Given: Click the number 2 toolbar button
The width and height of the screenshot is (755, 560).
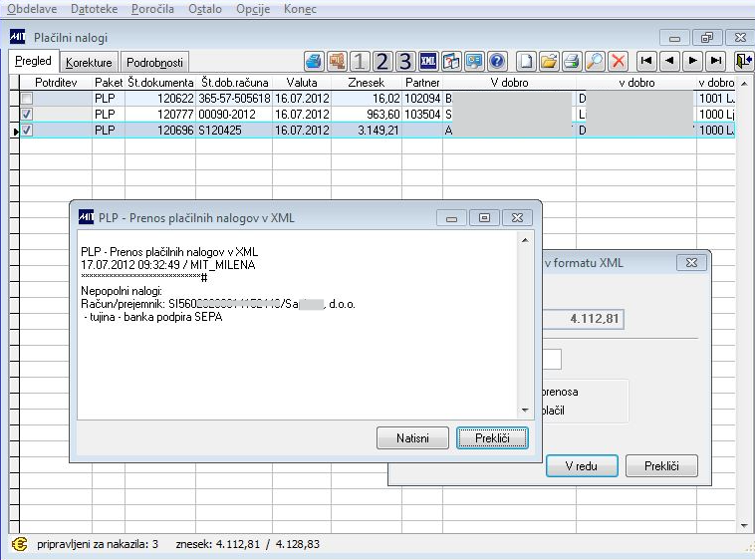Looking at the screenshot, I should pyautogui.click(x=382, y=61).
